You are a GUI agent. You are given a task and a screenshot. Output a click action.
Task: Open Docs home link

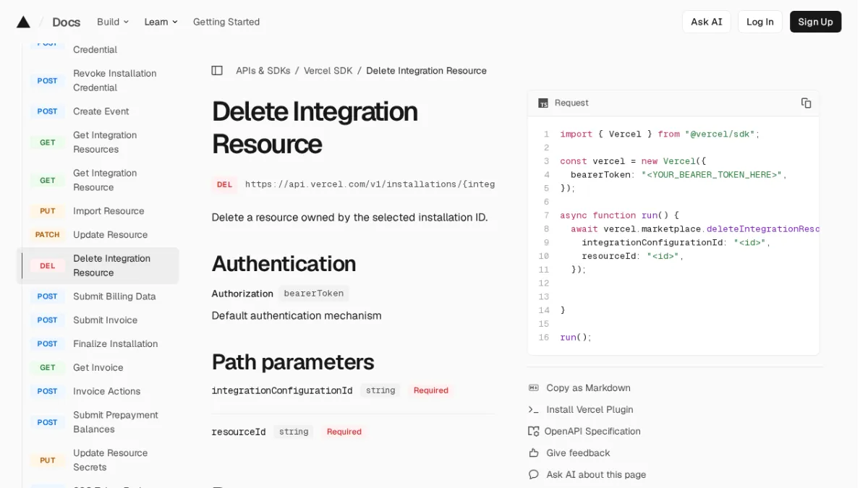pos(66,22)
